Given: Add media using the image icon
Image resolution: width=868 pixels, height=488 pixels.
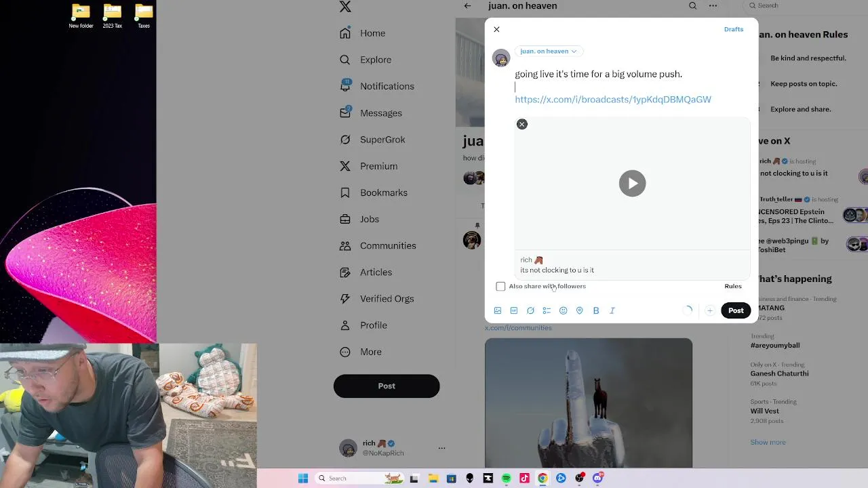Looking at the screenshot, I should tap(498, 310).
